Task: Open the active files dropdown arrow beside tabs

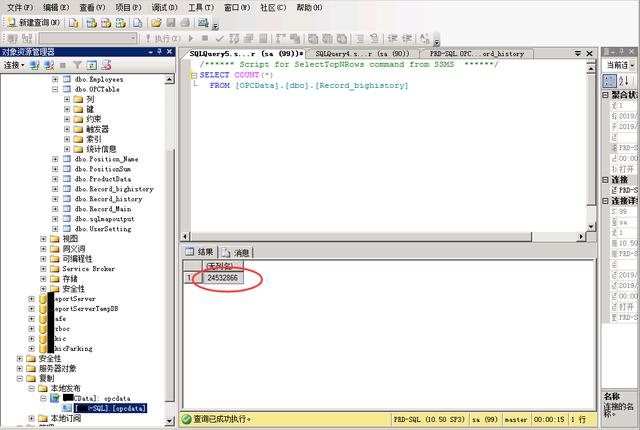Action: tap(578, 53)
